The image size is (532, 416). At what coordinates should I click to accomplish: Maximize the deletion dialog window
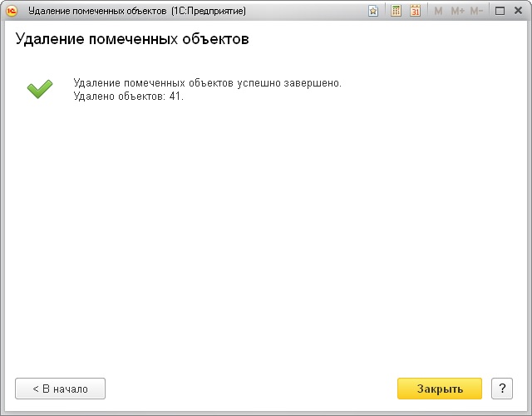point(500,11)
